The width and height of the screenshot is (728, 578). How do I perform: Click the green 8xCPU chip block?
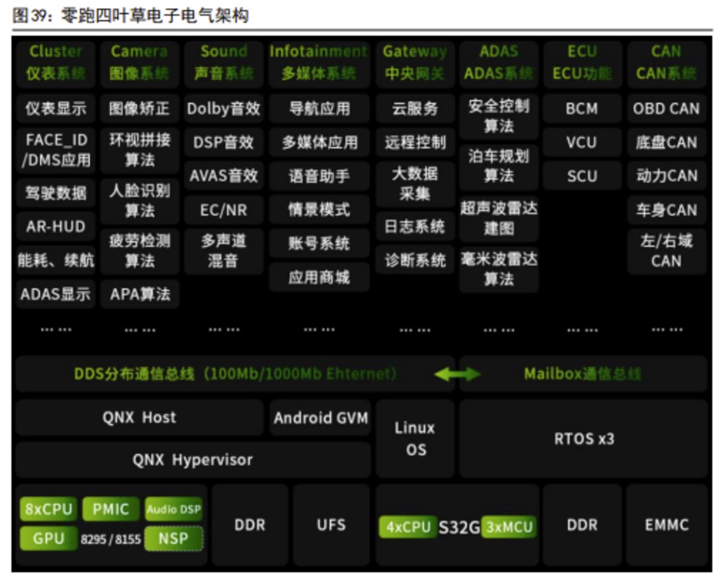coord(48,508)
